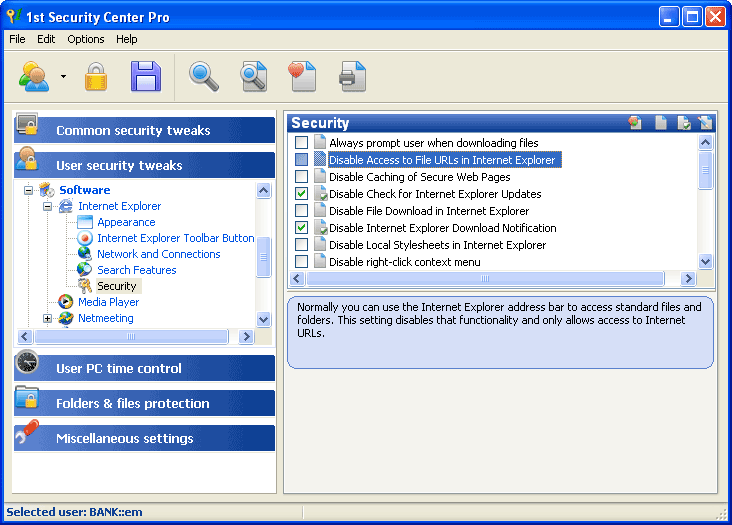Click tree panel scroll up arrow
The height and width of the screenshot is (525, 732).
click(263, 190)
